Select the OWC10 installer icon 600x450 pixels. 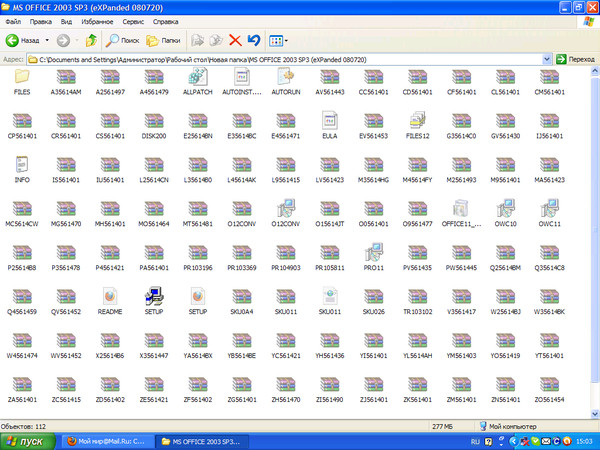[505, 209]
